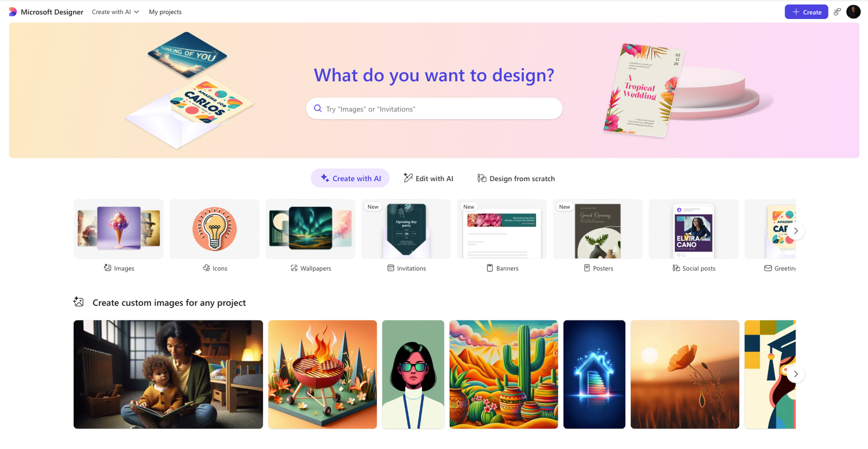Focus the 'Try Images or Invitations' search field
868x449 pixels.
[x=434, y=108]
